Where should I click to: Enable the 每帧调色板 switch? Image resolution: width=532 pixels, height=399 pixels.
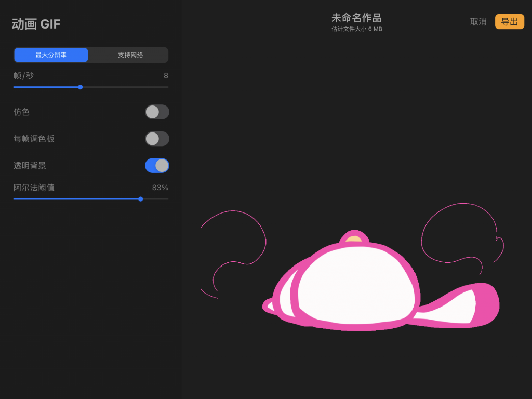pos(157,139)
